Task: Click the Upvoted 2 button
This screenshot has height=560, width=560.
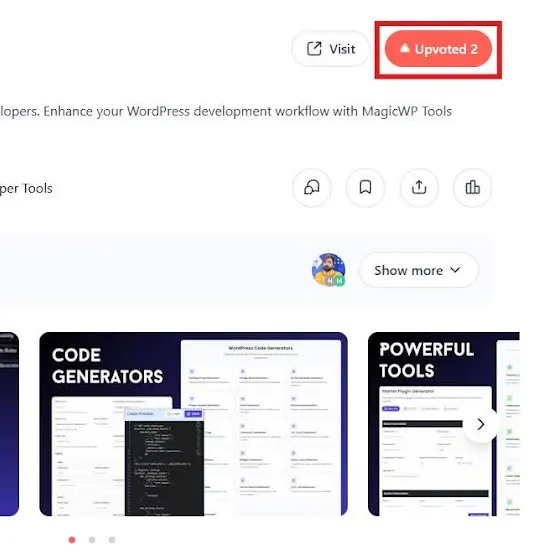Action: (x=438, y=49)
